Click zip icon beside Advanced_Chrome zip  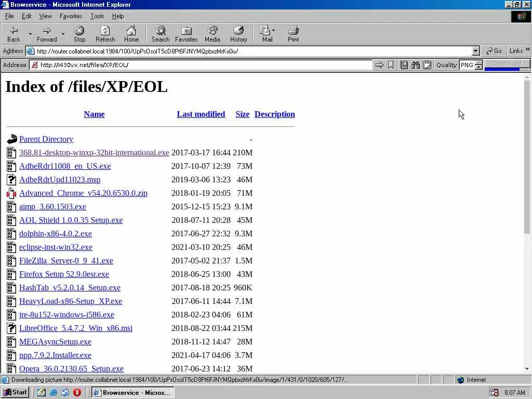pos(11,193)
